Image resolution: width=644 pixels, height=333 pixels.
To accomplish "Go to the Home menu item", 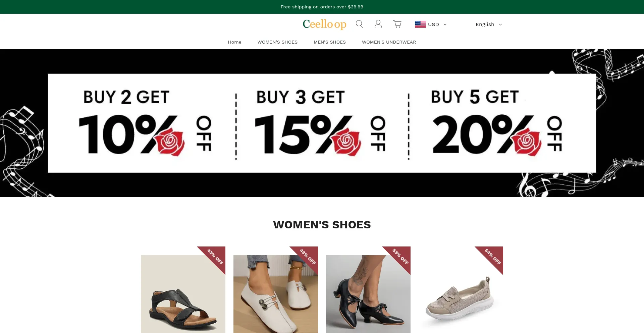I will [234, 42].
